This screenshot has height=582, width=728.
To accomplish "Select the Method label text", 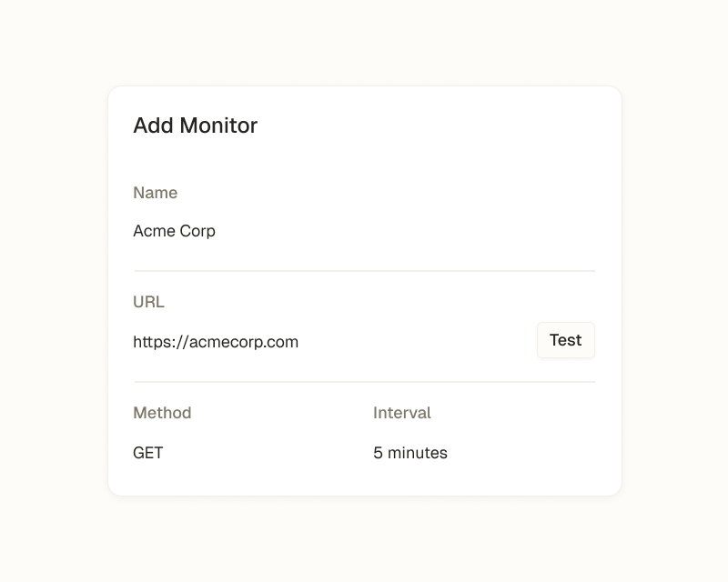I will point(162,413).
